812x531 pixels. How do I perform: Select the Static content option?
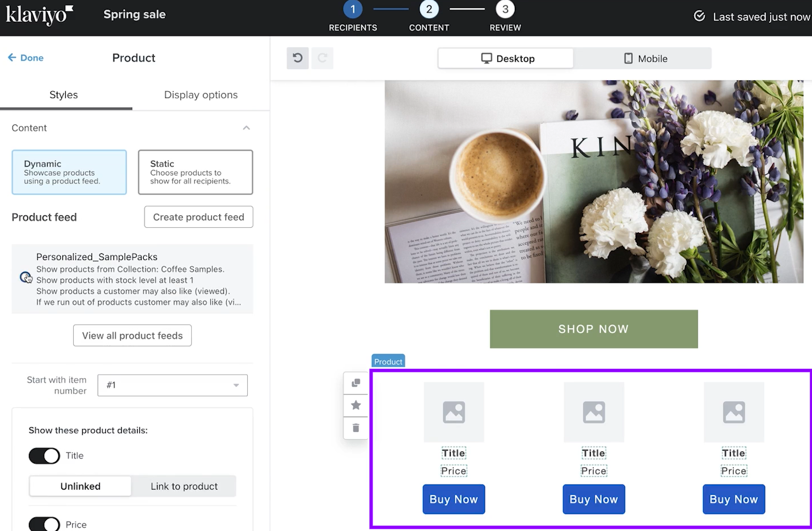pyautogui.click(x=195, y=172)
